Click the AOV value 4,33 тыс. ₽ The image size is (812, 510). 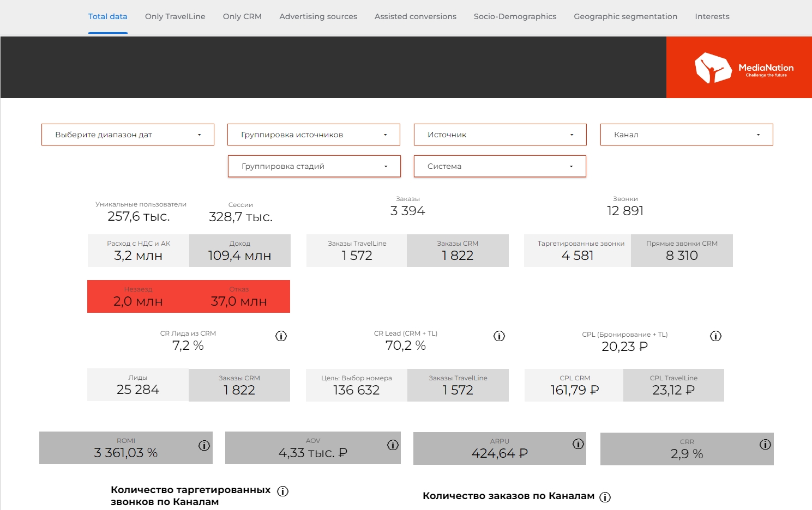click(313, 453)
